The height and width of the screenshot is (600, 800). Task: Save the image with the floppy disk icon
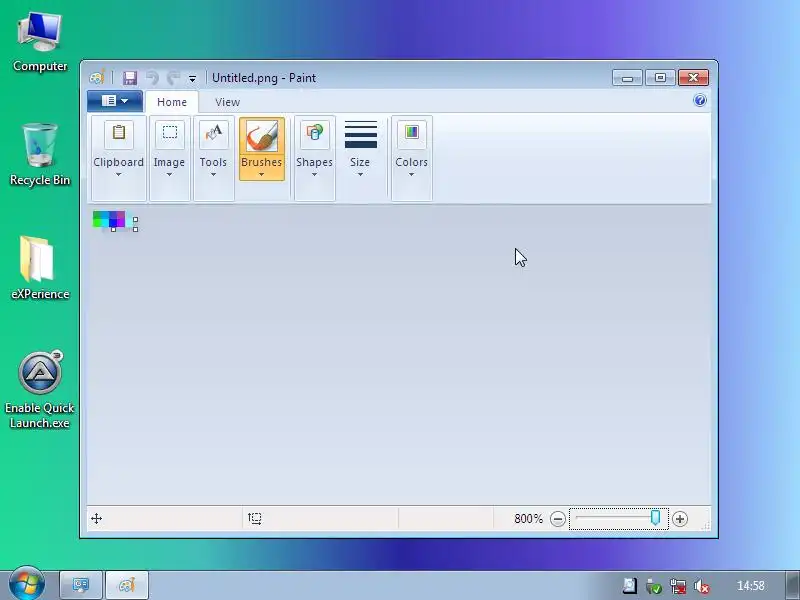[130, 78]
